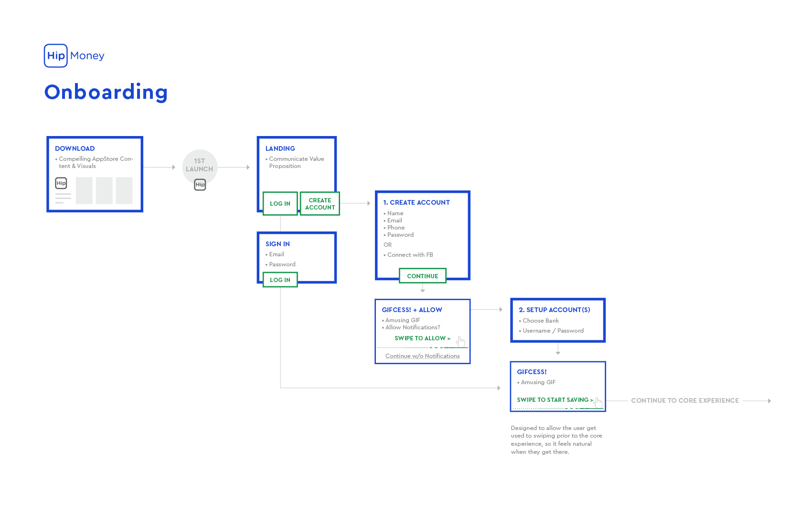Click the Continue to Core Experience label
Image resolution: width=812 pixels, height=525 pixels.
click(x=684, y=401)
